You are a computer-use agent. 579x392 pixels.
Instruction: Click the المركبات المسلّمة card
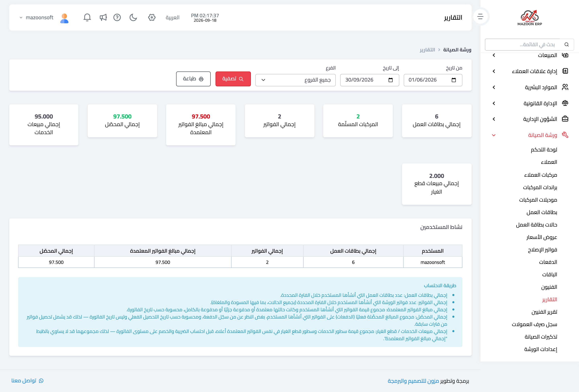pos(358,121)
